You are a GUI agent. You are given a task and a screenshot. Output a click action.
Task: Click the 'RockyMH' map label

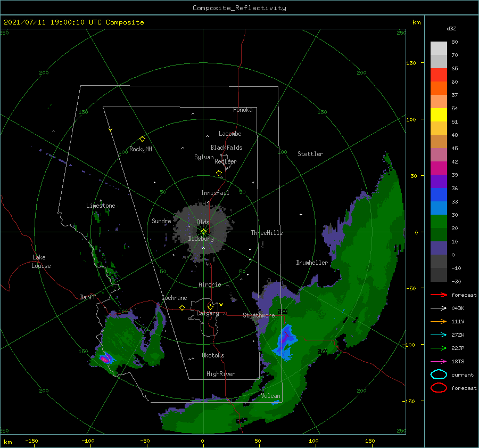pos(141,149)
